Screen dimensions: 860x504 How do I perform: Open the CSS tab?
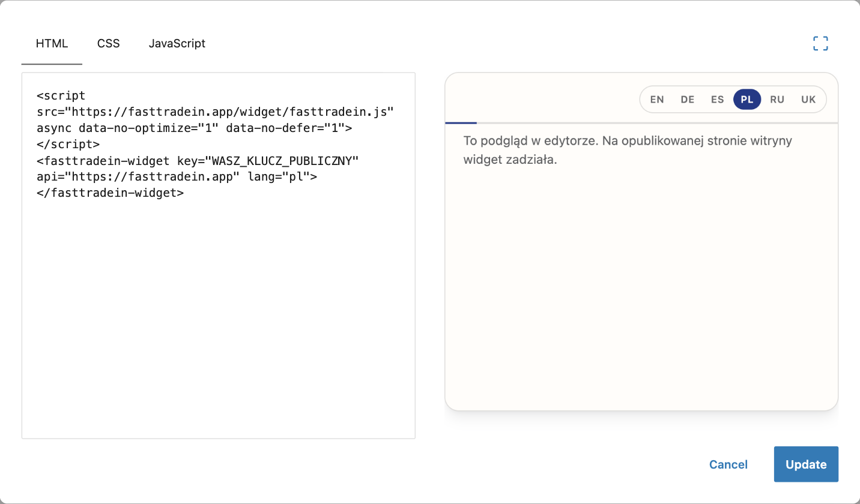[x=109, y=44]
